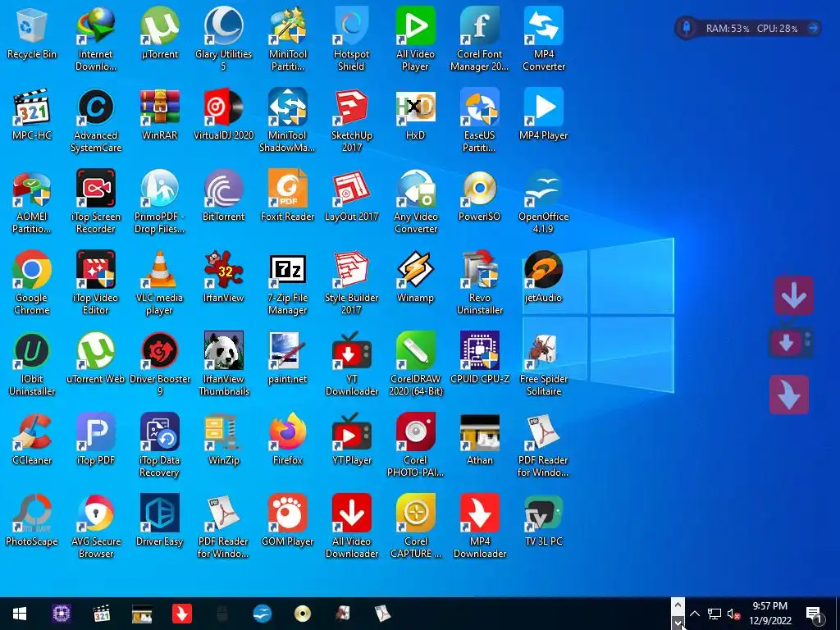Launch Corel Font Manager shortcut
The image size is (840, 630).
[479, 39]
